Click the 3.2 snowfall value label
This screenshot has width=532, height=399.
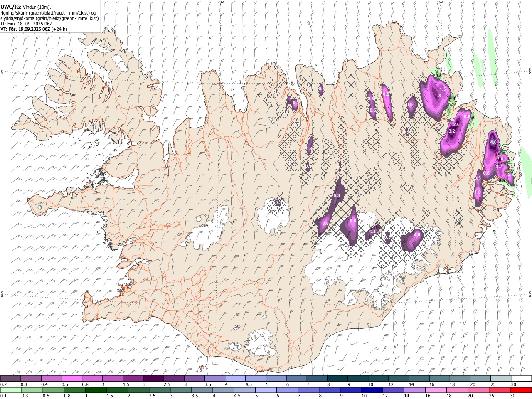(452, 131)
